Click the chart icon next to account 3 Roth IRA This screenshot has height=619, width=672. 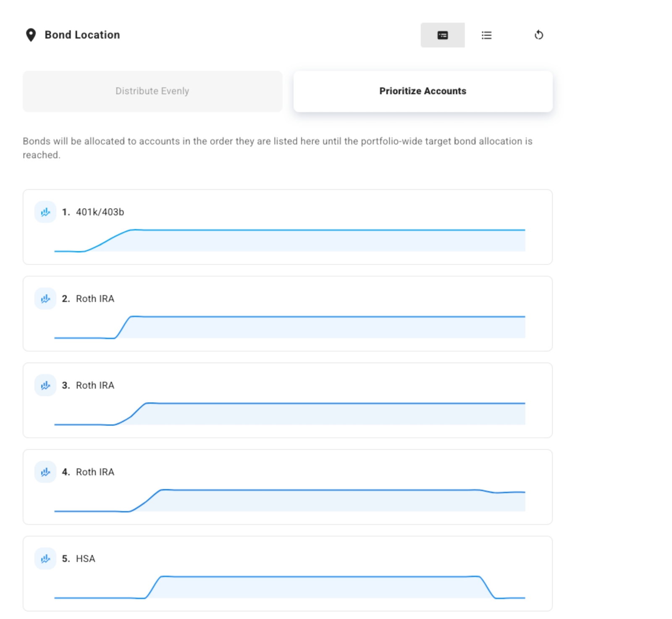[45, 386]
